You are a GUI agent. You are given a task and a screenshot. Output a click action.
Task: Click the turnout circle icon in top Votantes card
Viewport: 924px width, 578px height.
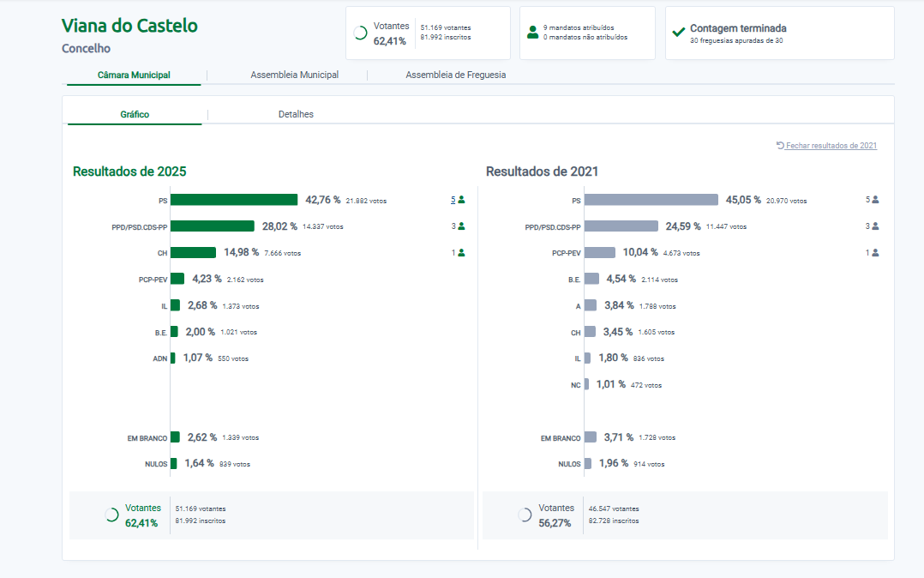click(361, 33)
